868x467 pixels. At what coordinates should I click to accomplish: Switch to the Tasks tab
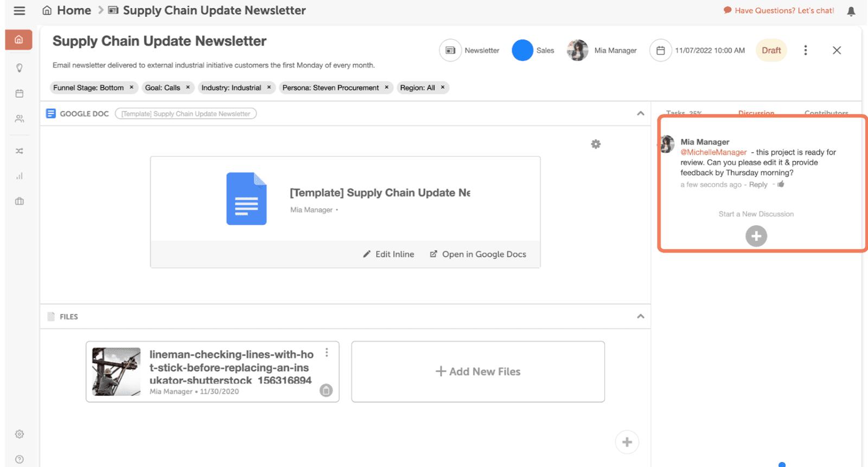pos(684,113)
